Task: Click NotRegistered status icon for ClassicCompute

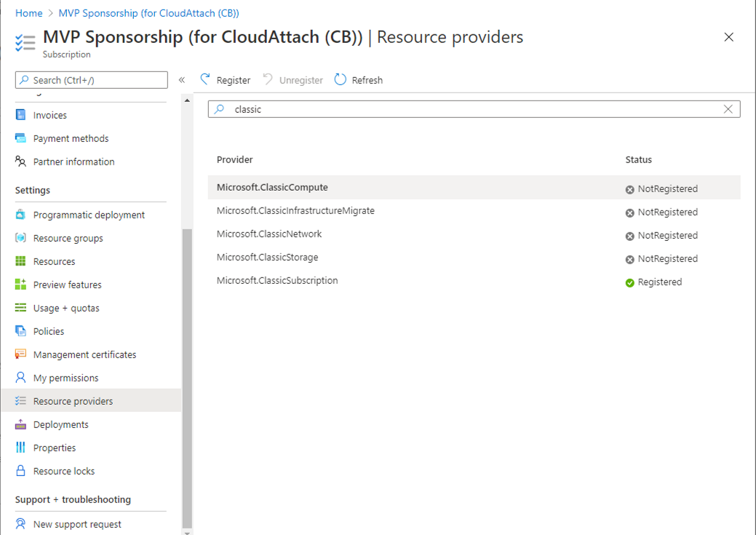Action: (629, 189)
